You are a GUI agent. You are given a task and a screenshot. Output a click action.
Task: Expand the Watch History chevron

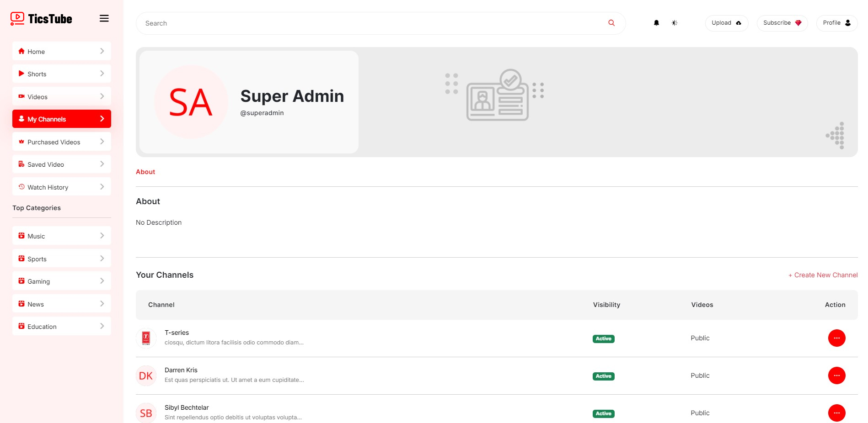(102, 187)
